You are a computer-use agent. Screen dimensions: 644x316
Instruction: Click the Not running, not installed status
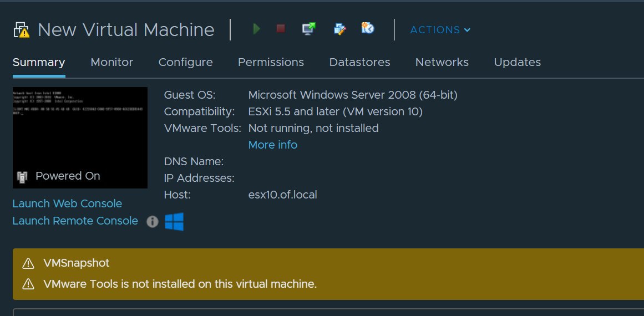(x=313, y=129)
